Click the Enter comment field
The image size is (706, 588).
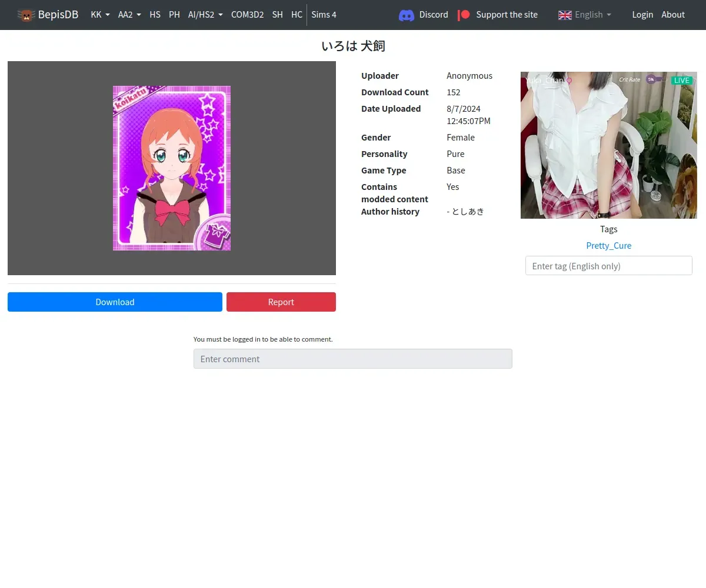point(353,359)
